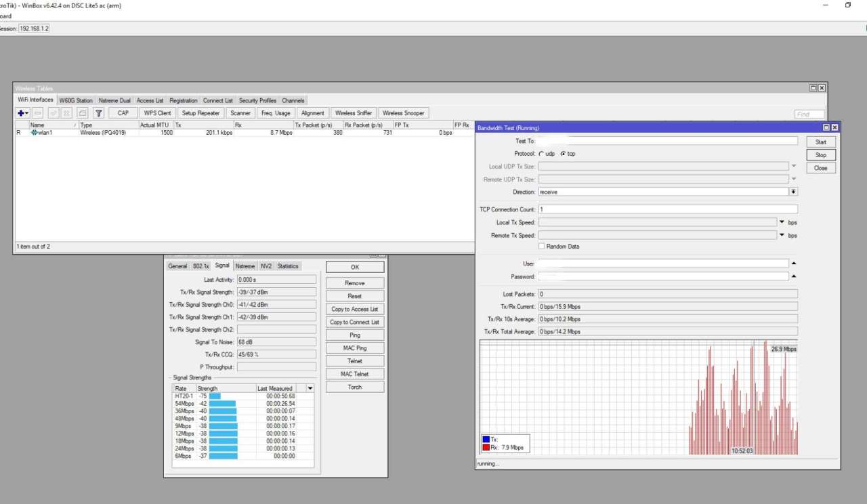Click the minus Remove icon in the toolbar
The height and width of the screenshot is (504, 867).
(38, 113)
